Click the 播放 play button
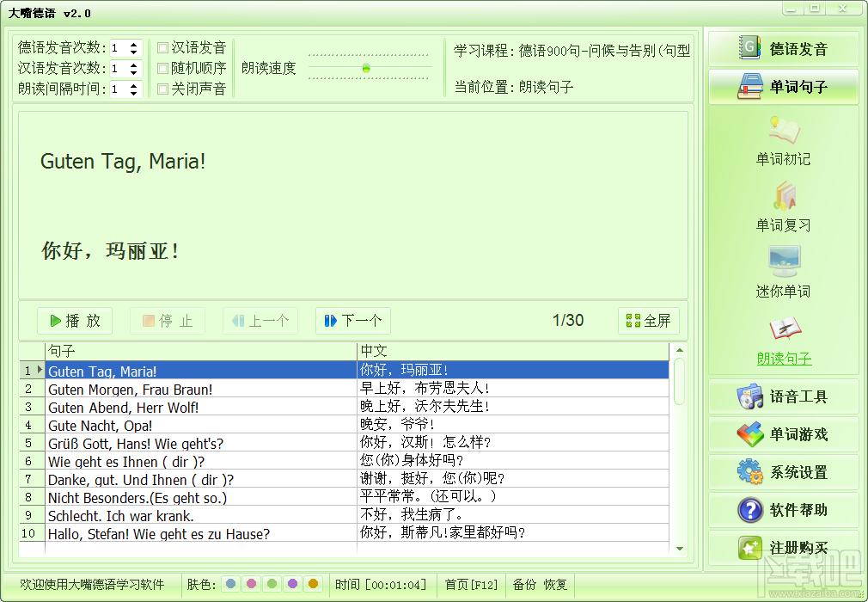Image resolution: width=868 pixels, height=602 pixels. click(75, 321)
